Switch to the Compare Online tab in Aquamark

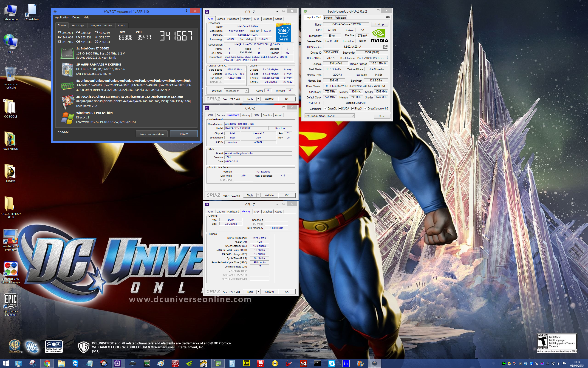tap(101, 25)
